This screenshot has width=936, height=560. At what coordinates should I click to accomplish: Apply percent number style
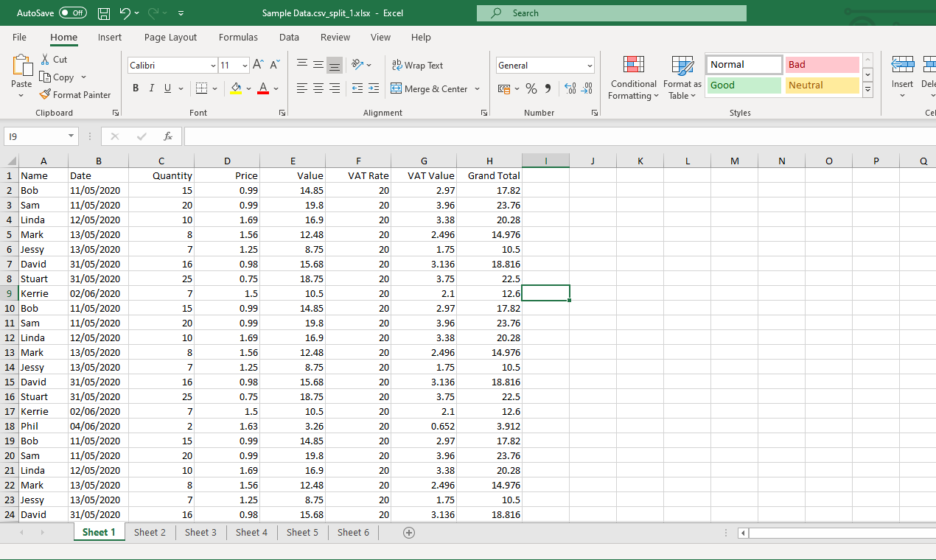coord(531,88)
